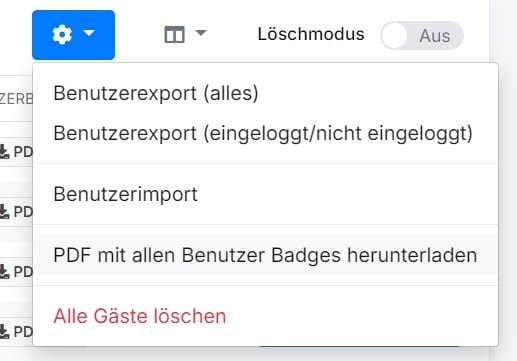This screenshot has width=517, height=361.
Task: Open Benutzerimport from the menu
Action: point(125,194)
